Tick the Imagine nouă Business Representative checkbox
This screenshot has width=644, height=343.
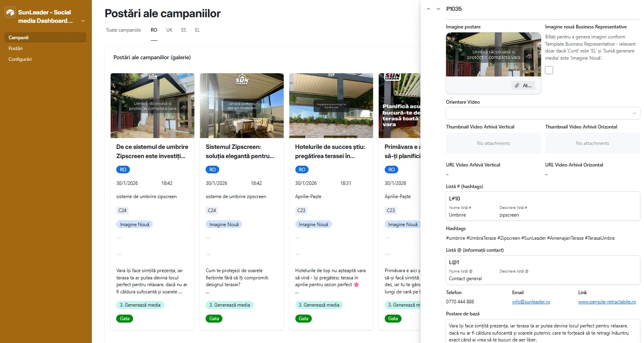(549, 70)
